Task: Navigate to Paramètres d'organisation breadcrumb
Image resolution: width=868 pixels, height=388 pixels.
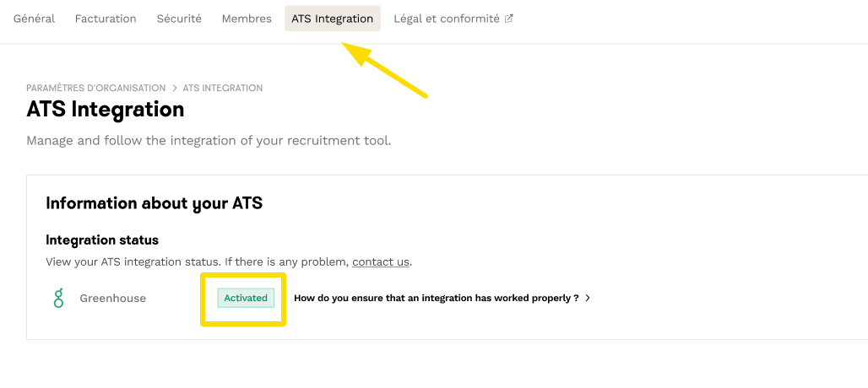Action: 95,88
